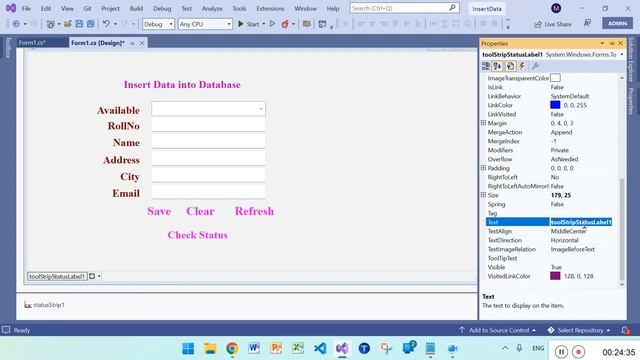Click the Visual Studio taskbar icon
Screen dimensions: 640x360
pyautogui.click(x=342, y=348)
